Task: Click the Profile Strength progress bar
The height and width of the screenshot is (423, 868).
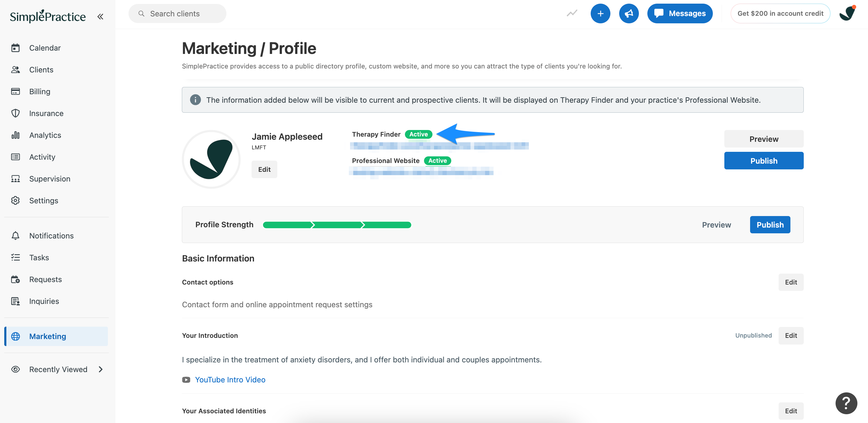Action: (337, 225)
